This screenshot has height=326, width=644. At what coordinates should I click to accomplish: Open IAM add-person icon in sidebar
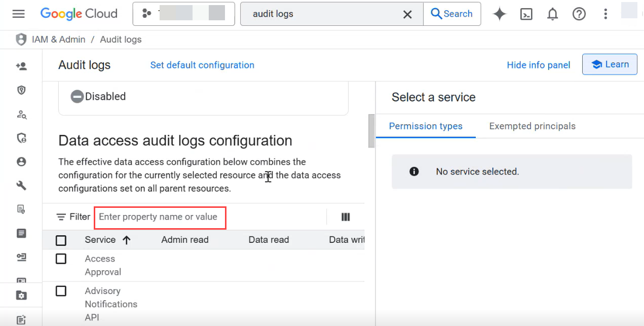(21, 66)
